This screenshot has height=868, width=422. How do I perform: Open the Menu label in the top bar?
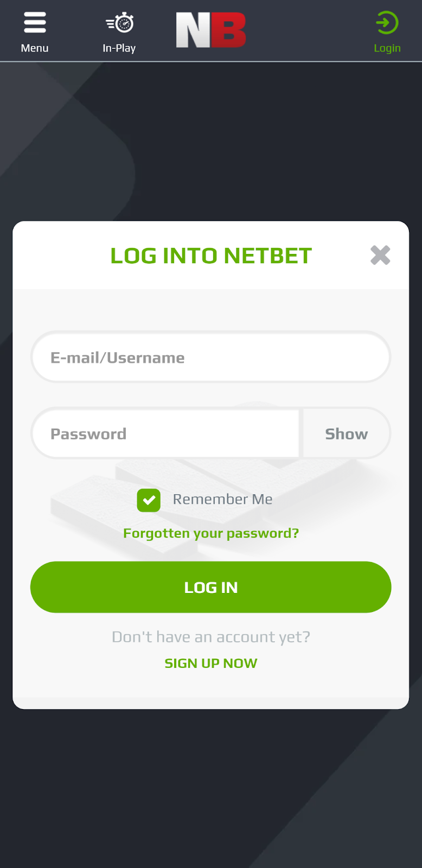pos(34,48)
